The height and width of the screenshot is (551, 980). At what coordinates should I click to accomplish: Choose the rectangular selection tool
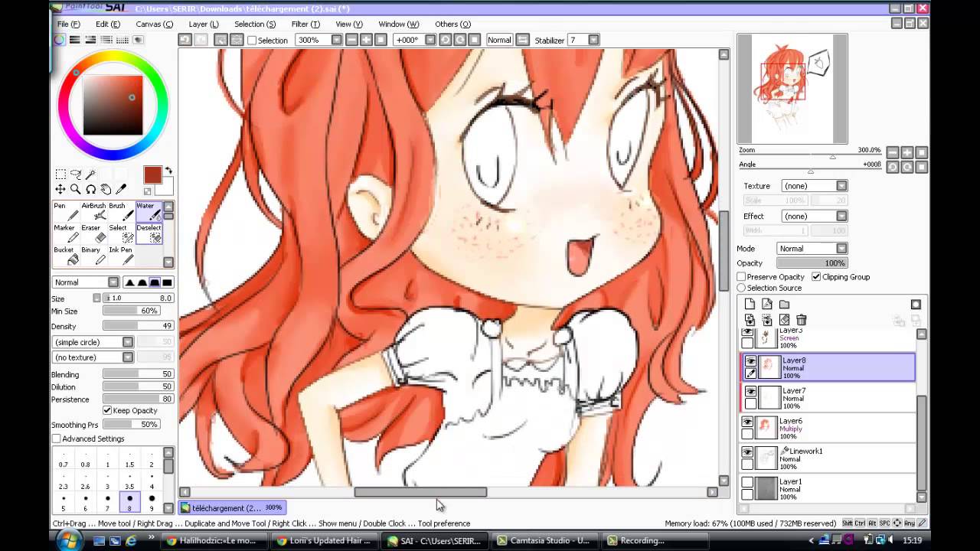[60, 174]
